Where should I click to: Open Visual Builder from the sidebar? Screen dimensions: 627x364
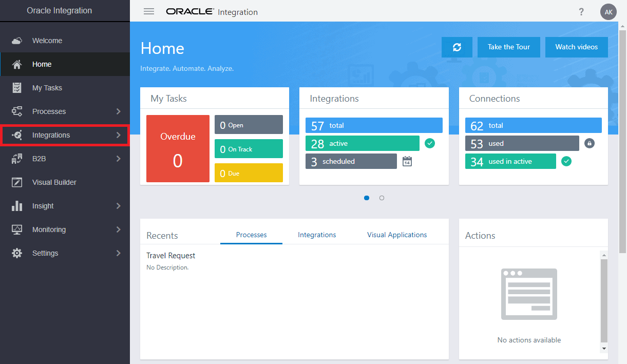17,182
